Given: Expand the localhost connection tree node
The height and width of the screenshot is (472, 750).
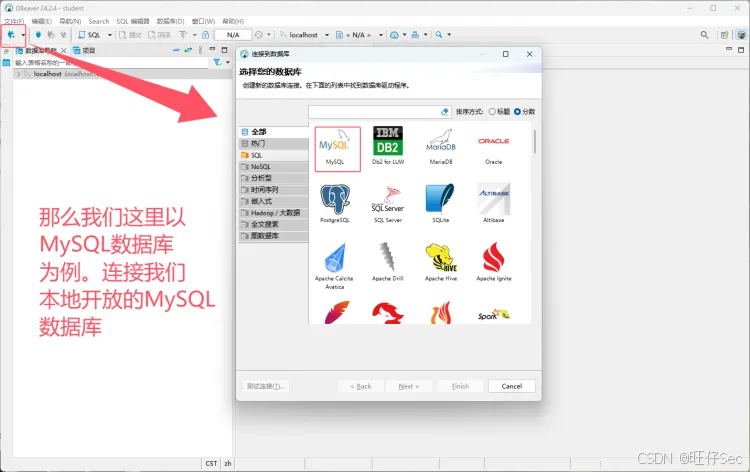Looking at the screenshot, I should (18, 74).
